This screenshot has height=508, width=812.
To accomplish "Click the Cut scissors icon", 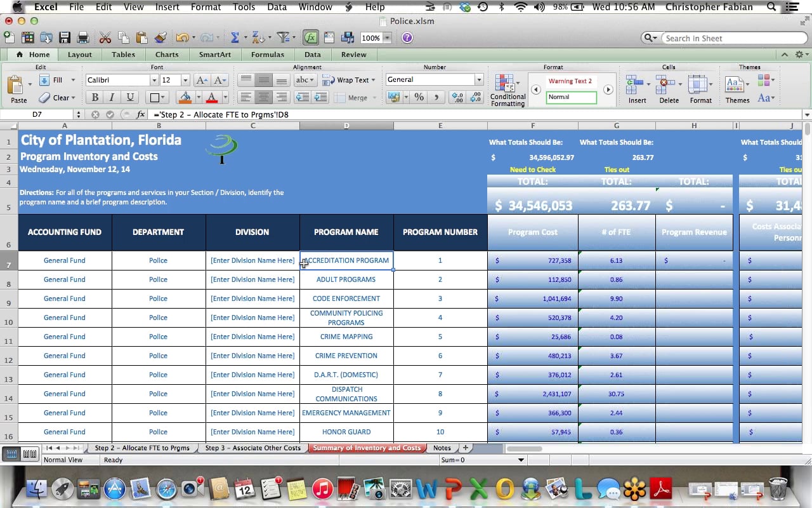I will pyautogui.click(x=105, y=38).
